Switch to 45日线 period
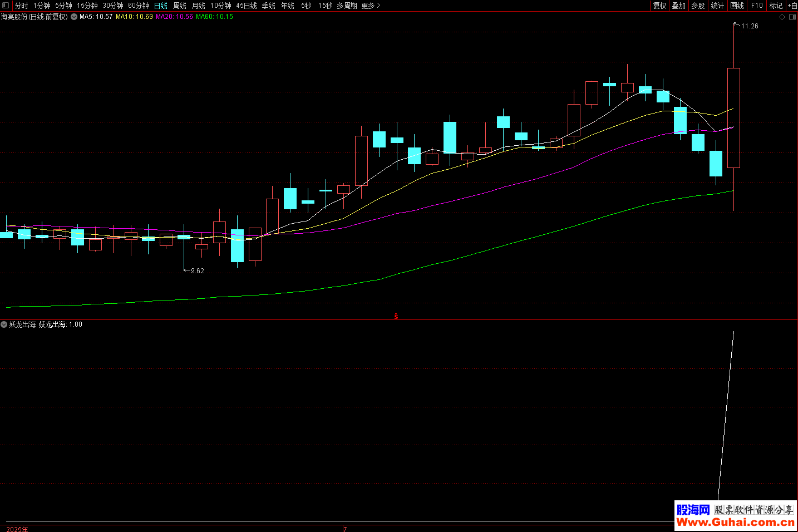The image size is (798, 532). pos(247,6)
